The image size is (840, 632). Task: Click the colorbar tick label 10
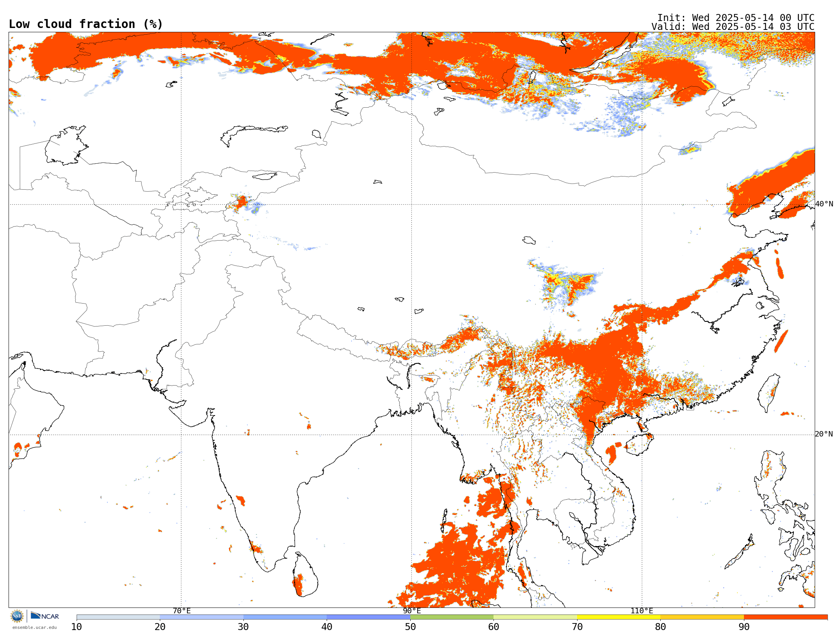tap(77, 627)
